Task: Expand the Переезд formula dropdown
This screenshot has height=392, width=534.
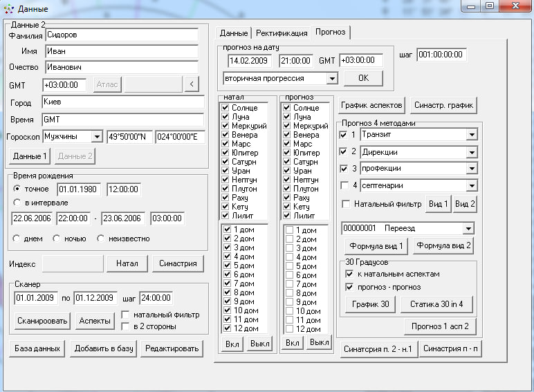Action: coord(468,229)
